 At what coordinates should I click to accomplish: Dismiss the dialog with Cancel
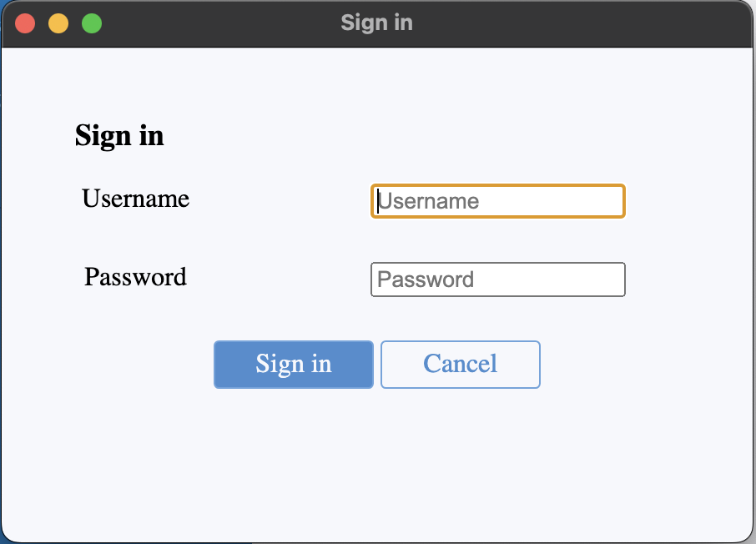(x=460, y=365)
